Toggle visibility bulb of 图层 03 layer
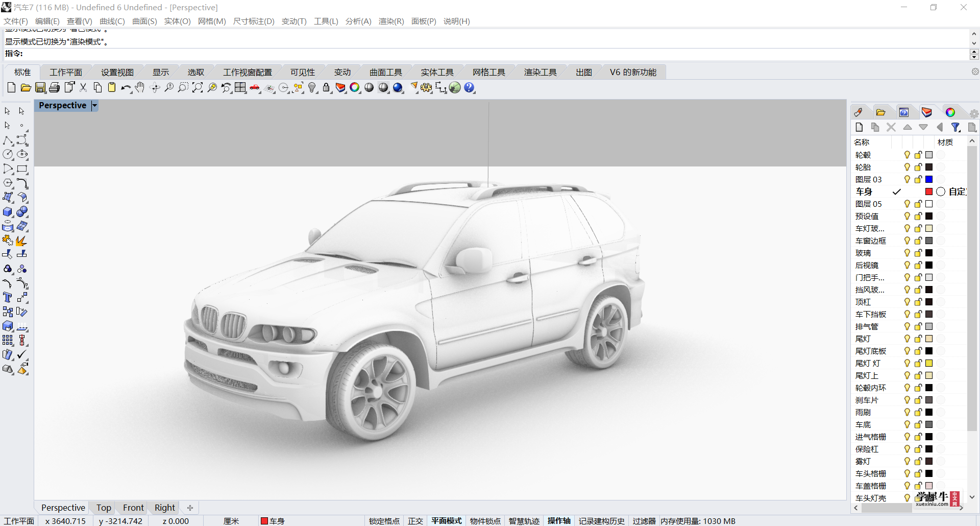This screenshot has width=980, height=526. coord(907,179)
